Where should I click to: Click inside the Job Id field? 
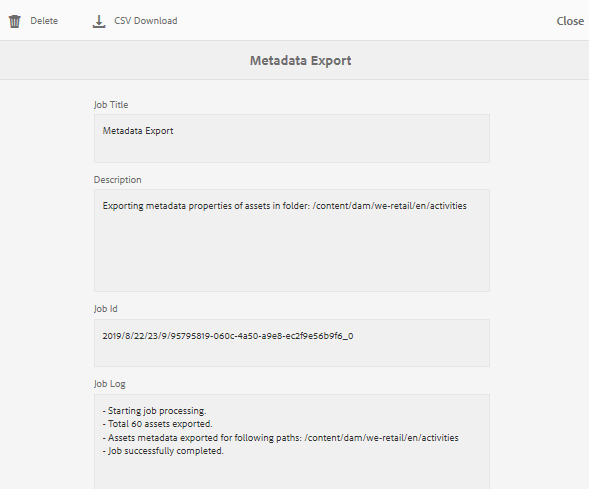[x=292, y=343]
